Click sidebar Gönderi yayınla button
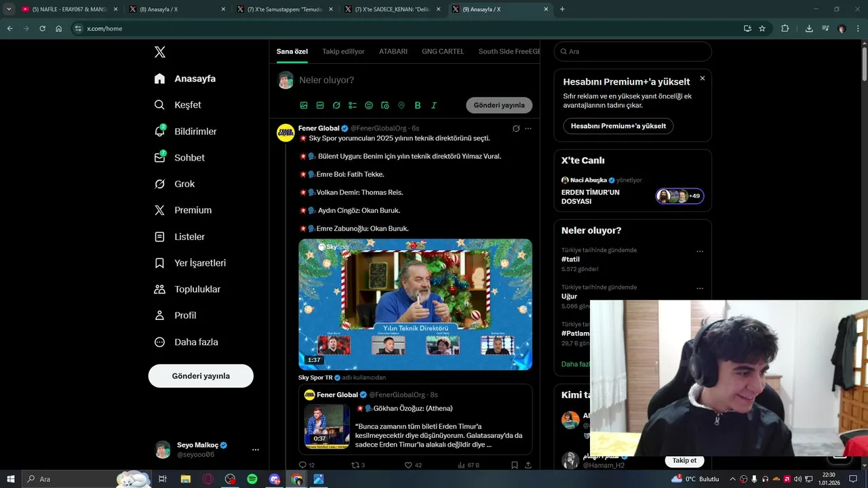Screen dimensions: 868x488 (201, 376)
